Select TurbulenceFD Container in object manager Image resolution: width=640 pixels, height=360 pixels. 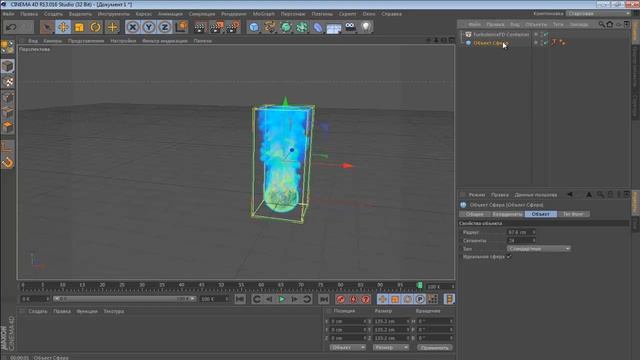pos(501,35)
